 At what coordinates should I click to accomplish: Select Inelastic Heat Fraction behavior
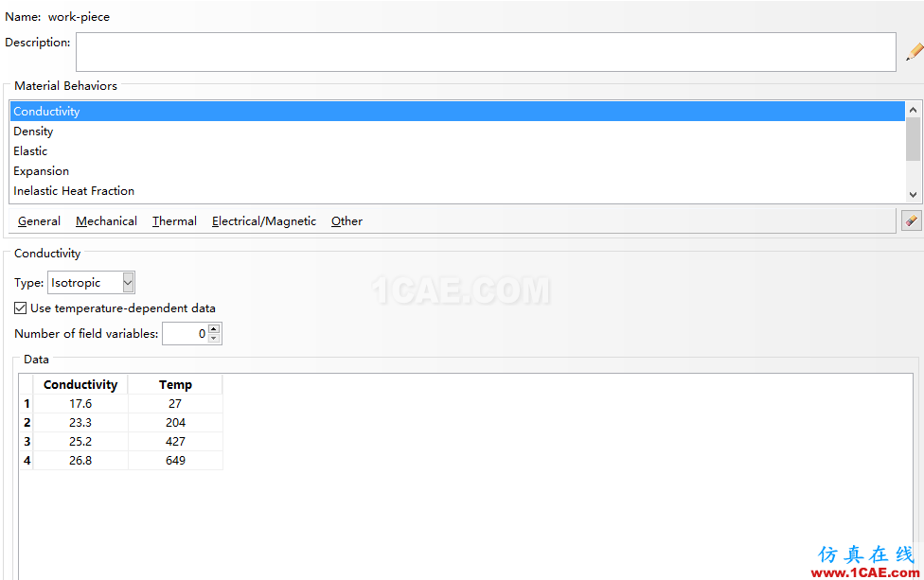(457, 191)
